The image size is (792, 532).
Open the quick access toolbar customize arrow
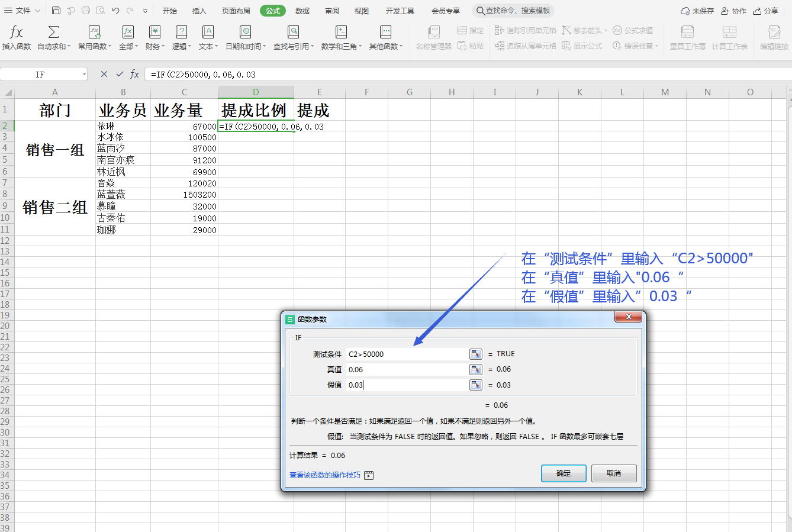[x=145, y=11]
